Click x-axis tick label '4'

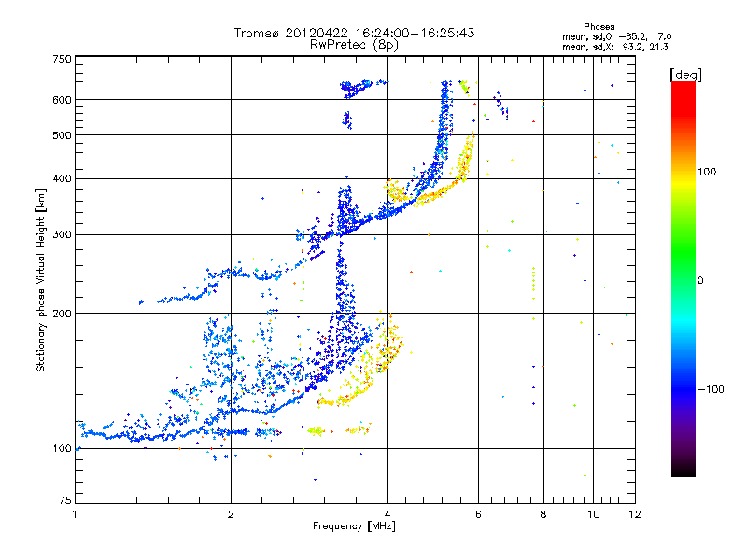[387, 514]
